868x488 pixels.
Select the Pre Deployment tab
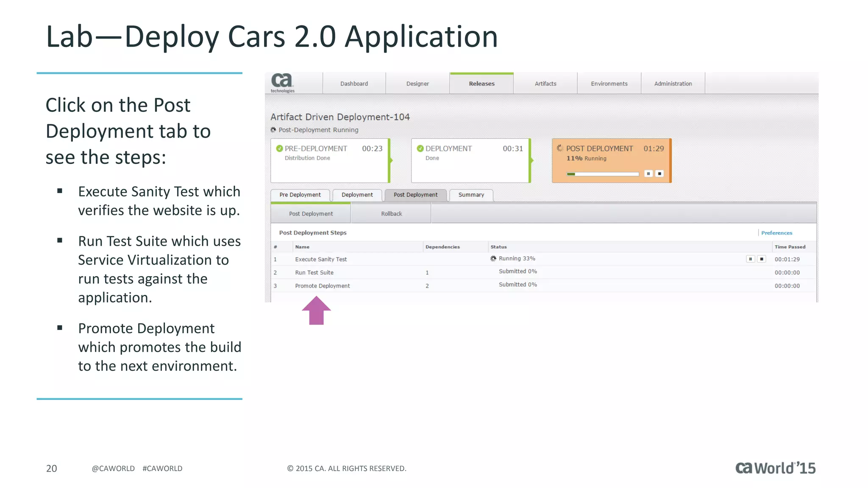(x=300, y=195)
